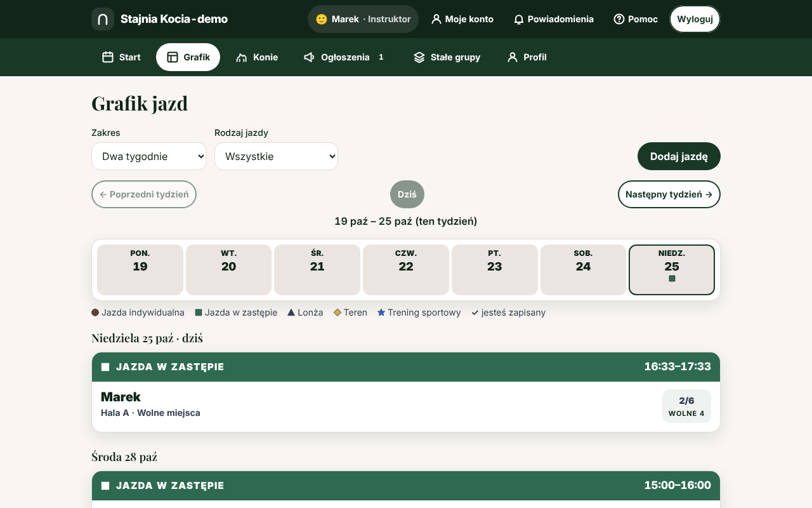Jump to today with the Dziś button

[407, 194]
